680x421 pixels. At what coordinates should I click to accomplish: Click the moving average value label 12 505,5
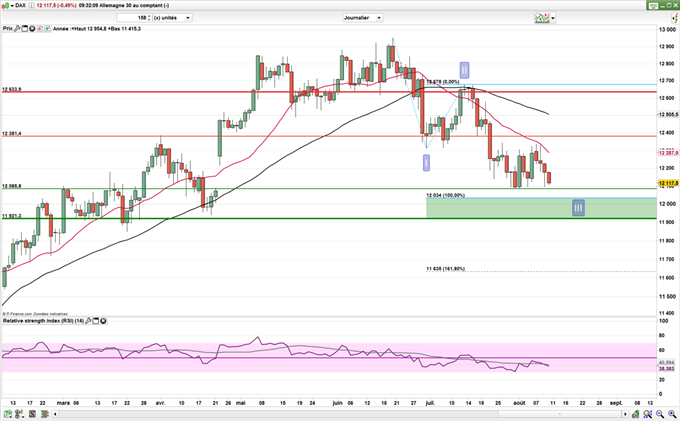point(668,114)
